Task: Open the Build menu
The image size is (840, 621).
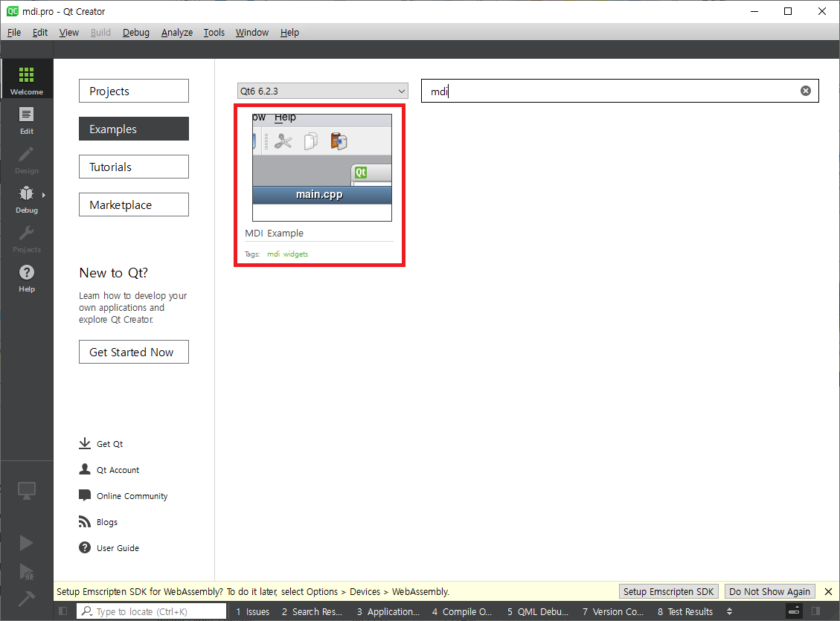Action: (x=100, y=33)
